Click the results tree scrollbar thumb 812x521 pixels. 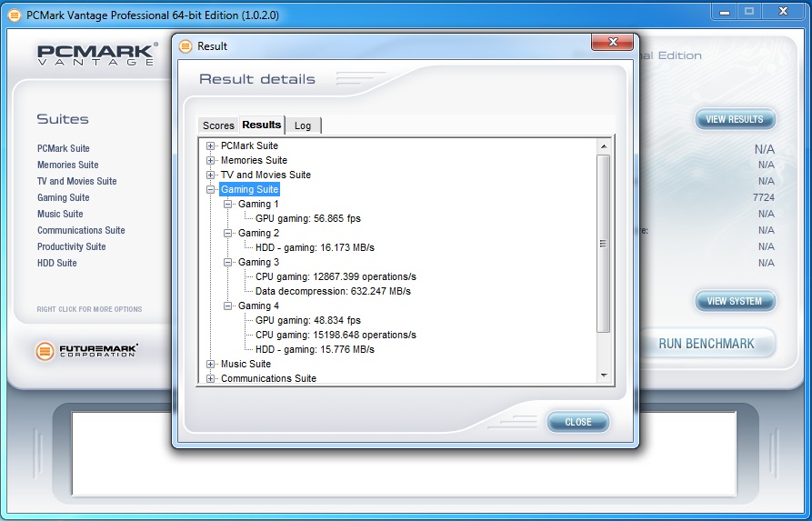click(603, 244)
